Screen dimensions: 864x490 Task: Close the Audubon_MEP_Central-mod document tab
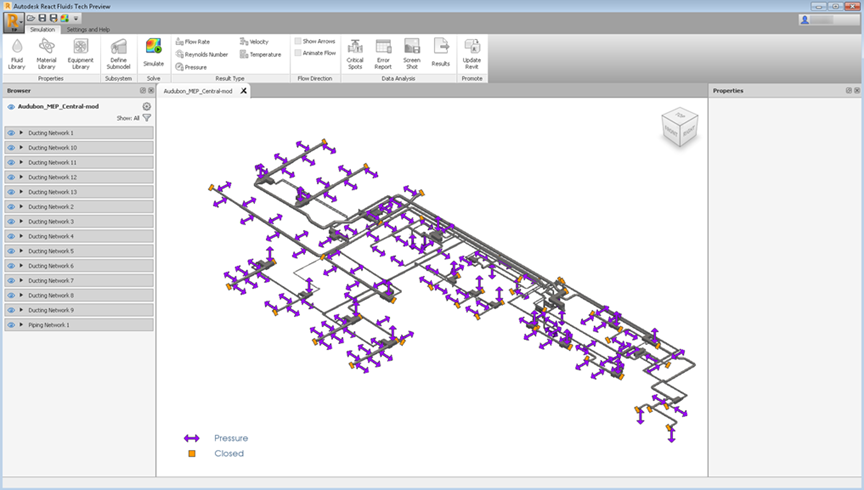click(x=244, y=91)
